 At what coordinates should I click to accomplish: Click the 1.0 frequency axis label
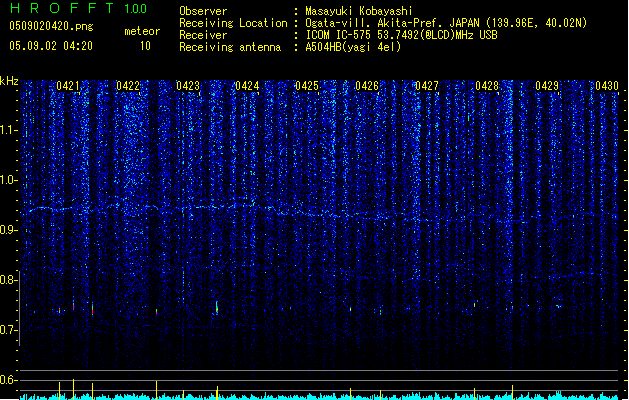point(9,180)
